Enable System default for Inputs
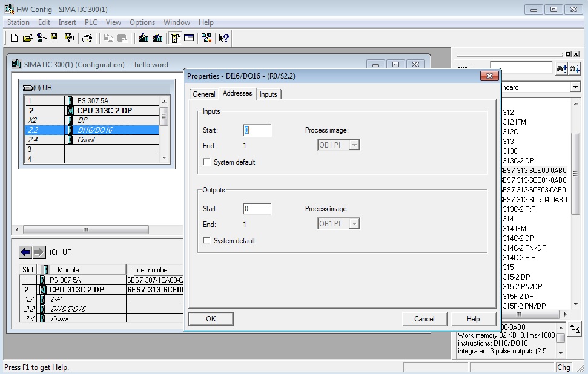 click(x=207, y=162)
